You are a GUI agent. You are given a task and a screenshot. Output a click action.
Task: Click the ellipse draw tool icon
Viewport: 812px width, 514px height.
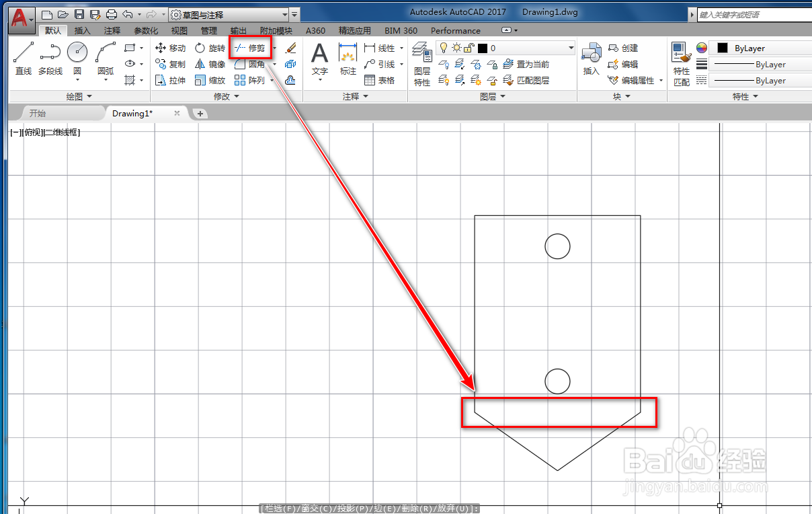coord(130,64)
